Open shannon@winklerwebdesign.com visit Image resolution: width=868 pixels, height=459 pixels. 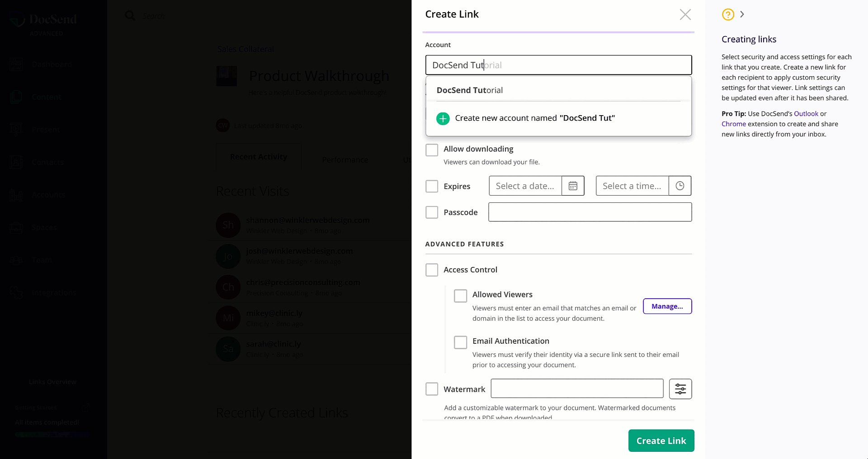tap(308, 220)
